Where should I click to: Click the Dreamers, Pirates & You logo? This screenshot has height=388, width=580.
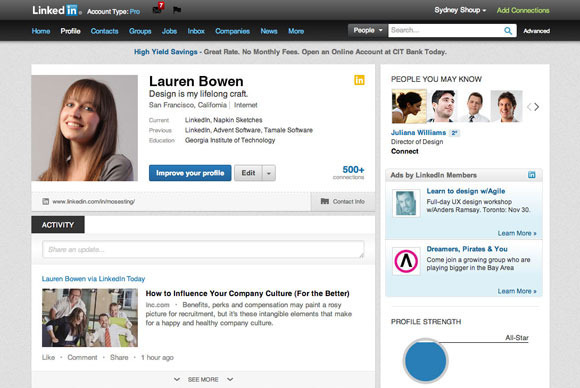click(x=406, y=261)
